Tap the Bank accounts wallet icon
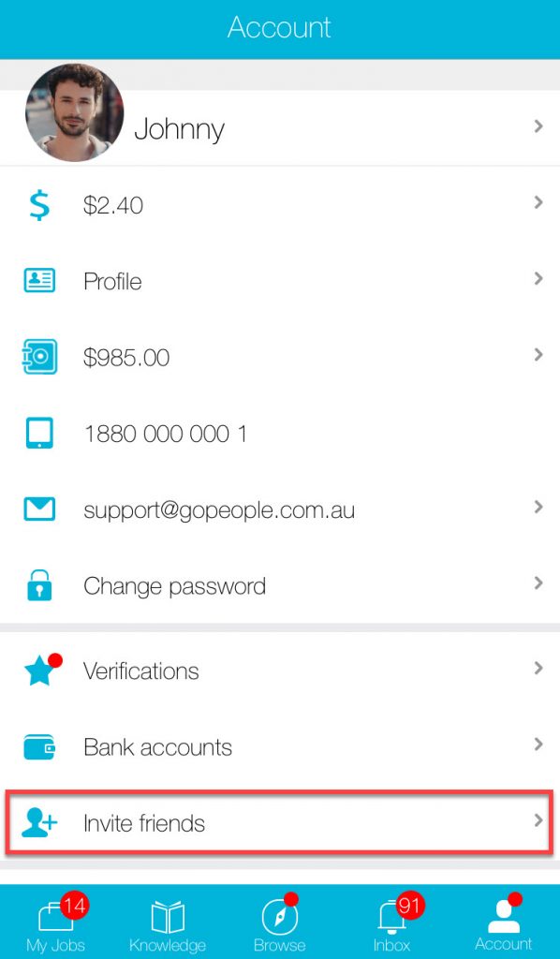 pyautogui.click(x=39, y=746)
